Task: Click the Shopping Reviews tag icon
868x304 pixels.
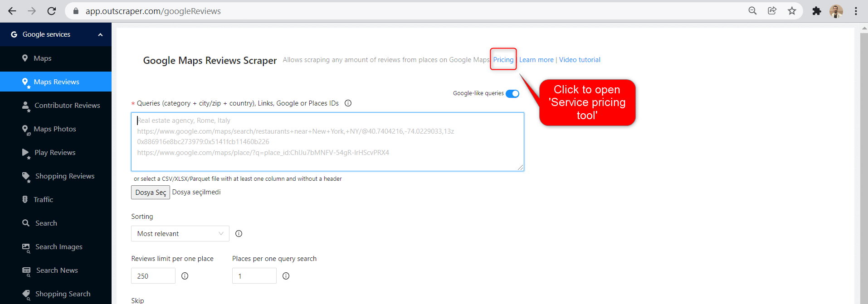Action: point(26,177)
